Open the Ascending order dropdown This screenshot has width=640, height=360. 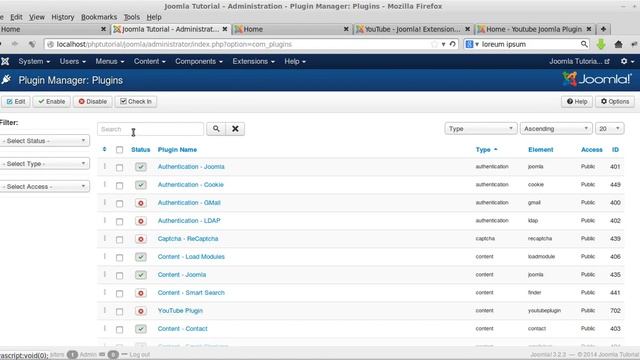coord(556,129)
